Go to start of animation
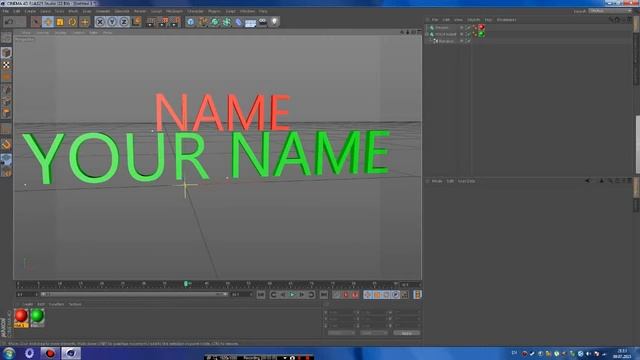Screen dimensions: 640x360 pos(261,295)
